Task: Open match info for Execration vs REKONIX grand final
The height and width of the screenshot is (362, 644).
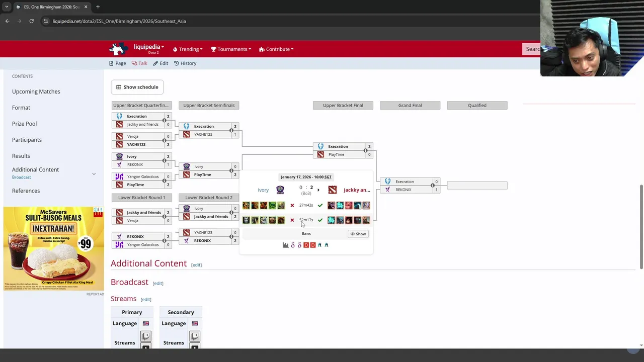Action: pyautogui.click(x=433, y=186)
